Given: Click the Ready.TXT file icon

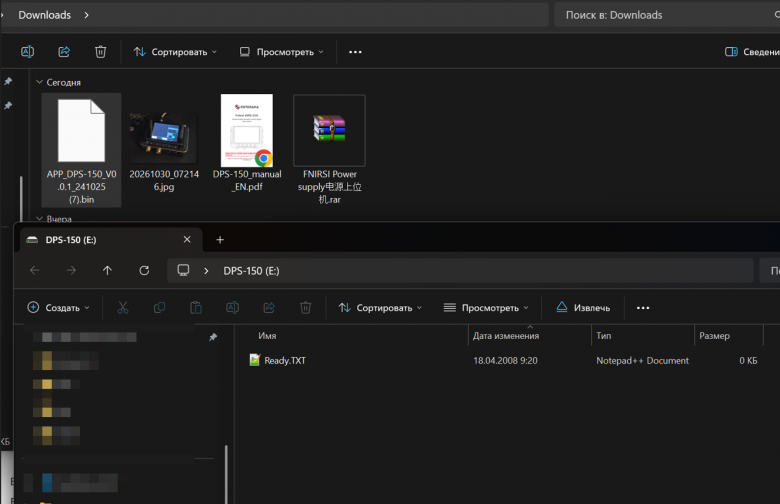Looking at the screenshot, I should pos(255,360).
